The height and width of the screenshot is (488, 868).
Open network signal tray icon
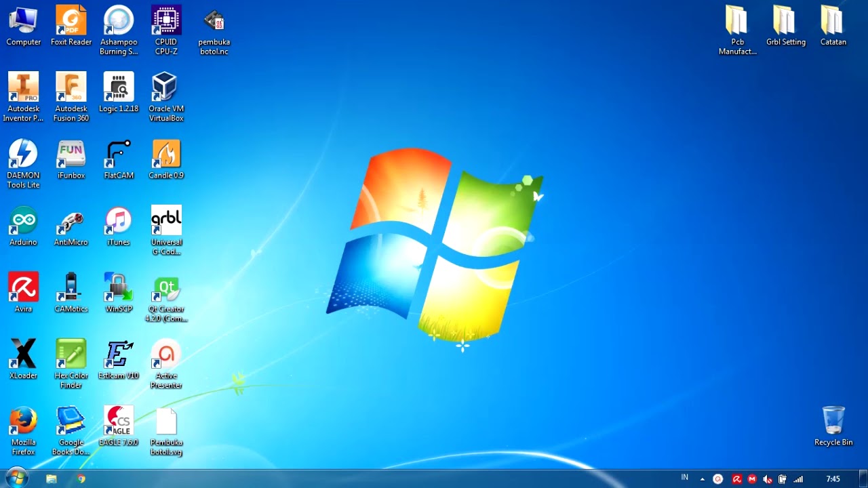tap(798, 479)
